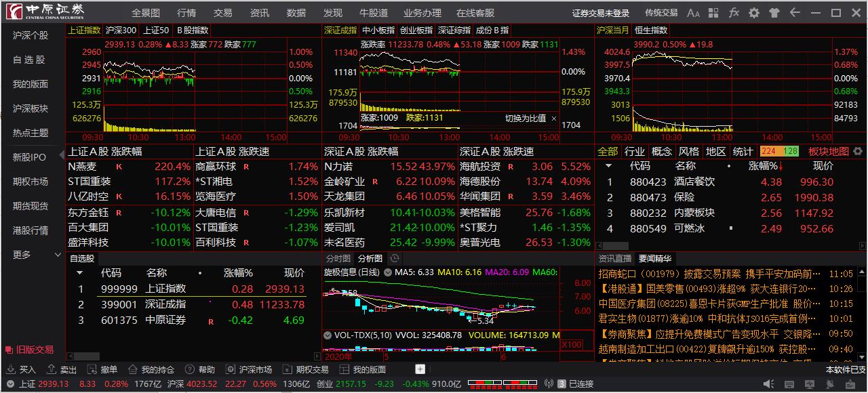Click the connection signal icon in status bar
868x393 pixels.
coord(548,384)
